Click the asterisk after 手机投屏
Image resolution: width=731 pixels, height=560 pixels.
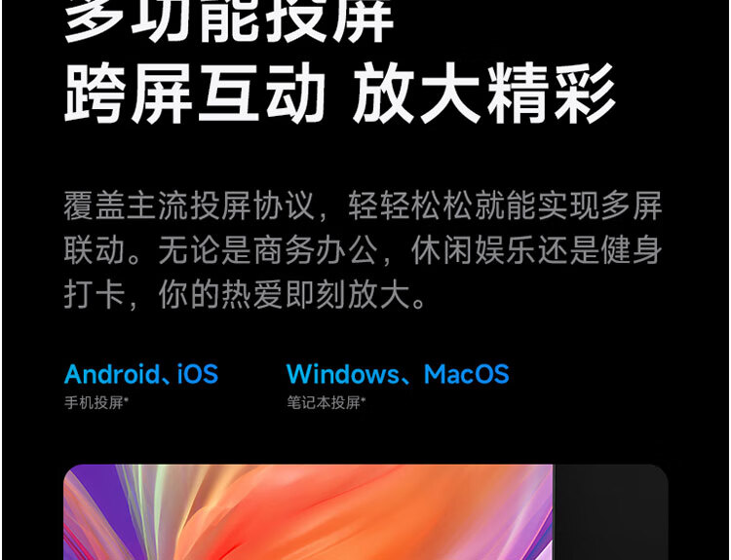point(127,398)
